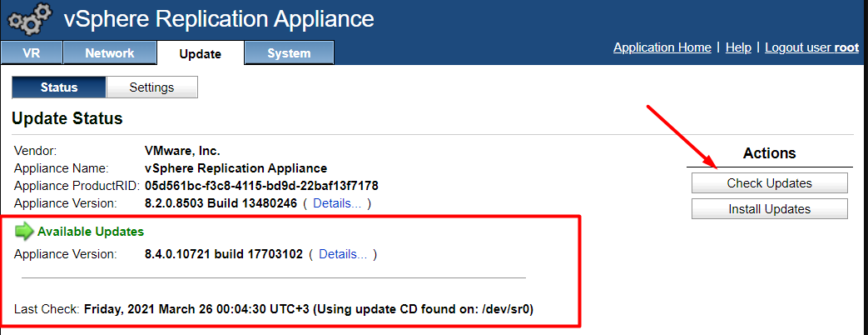Log out user root

point(811,47)
